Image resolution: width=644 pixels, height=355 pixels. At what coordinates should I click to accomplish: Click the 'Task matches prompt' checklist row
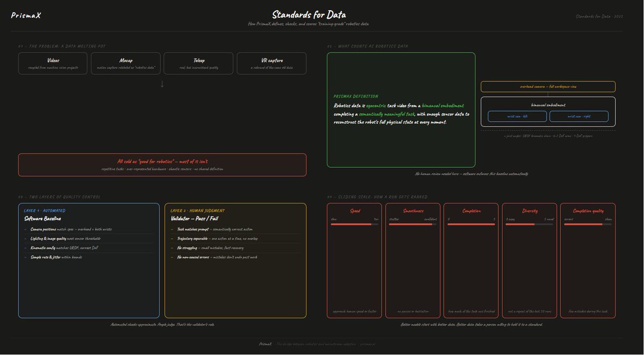[235, 229]
